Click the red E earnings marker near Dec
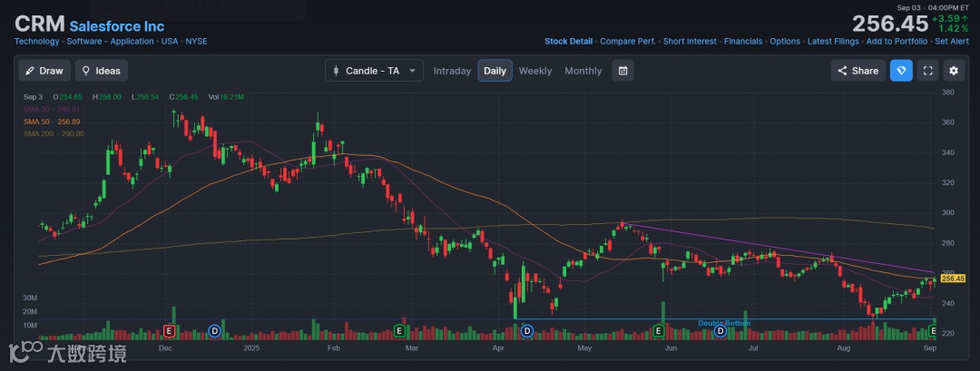This screenshot has height=371, width=980. coord(168,330)
